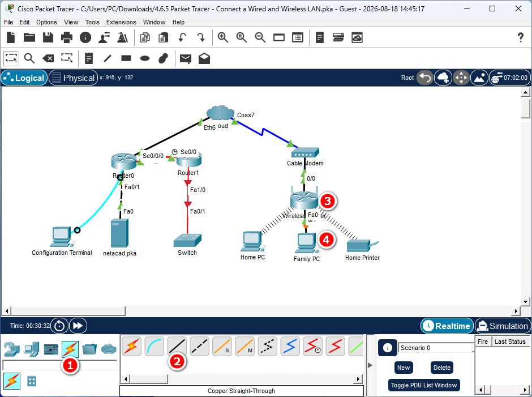The image size is (532, 397).
Task: Switch to the Physical workspace tab
Action: tap(73, 78)
